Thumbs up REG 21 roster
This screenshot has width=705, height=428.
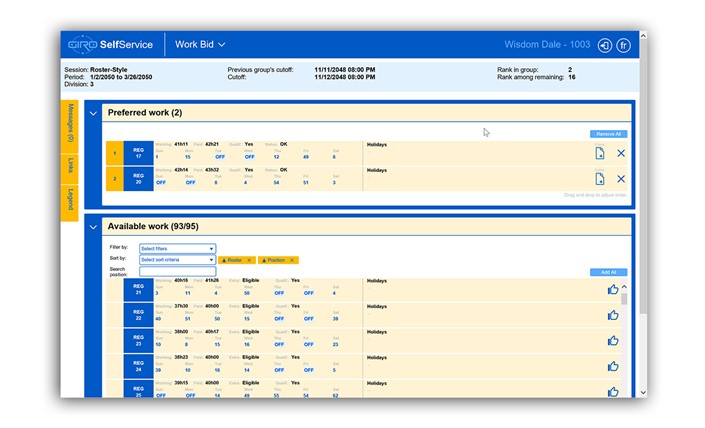(x=612, y=289)
